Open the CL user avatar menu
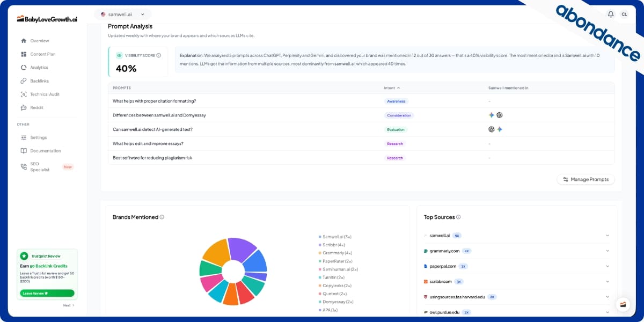The image size is (644, 322). [x=624, y=14]
